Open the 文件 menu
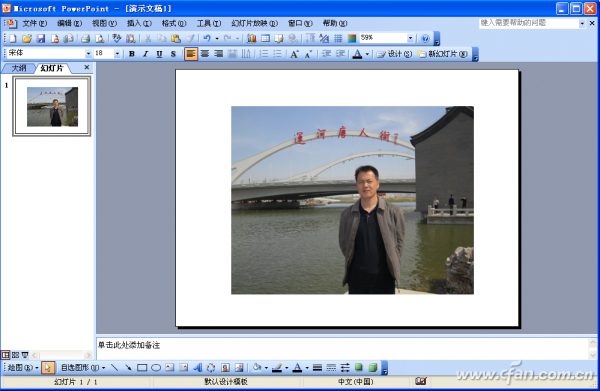This screenshot has width=600, height=391. (x=34, y=23)
